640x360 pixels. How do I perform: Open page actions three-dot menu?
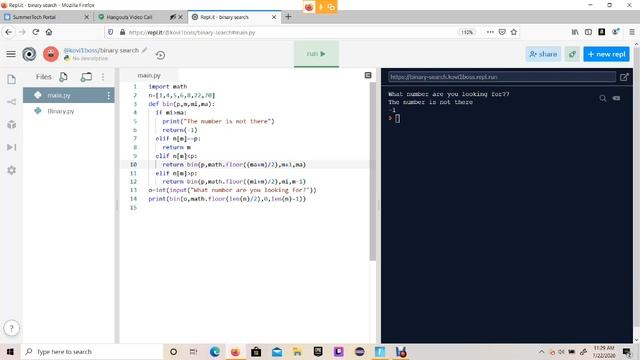coord(490,32)
